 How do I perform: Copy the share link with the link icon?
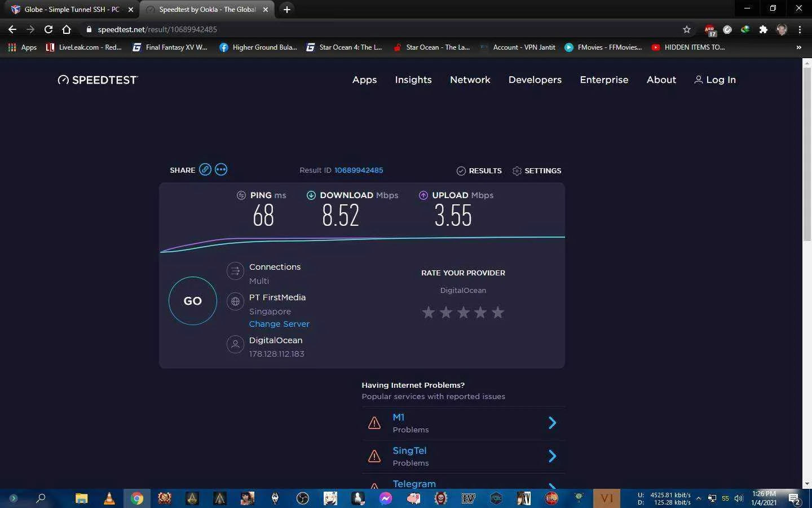coord(205,169)
